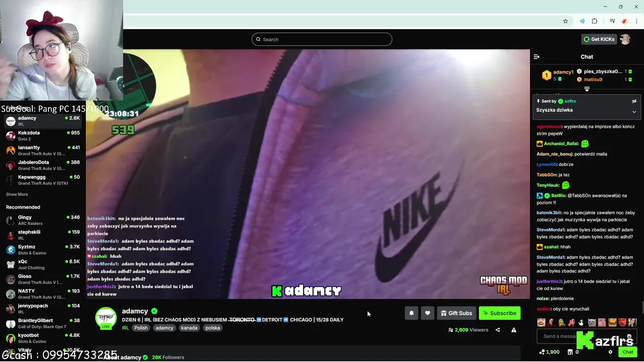Click the Get KICKs button
The image size is (644, 362).
pyautogui.click(x=599, y=39)
